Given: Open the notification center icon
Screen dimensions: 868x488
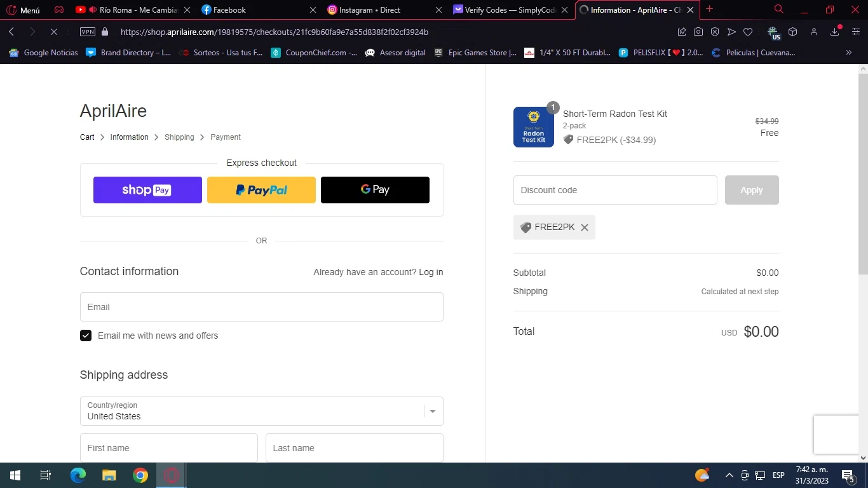Looking at the screenshot, I should [x=848, y=475].
